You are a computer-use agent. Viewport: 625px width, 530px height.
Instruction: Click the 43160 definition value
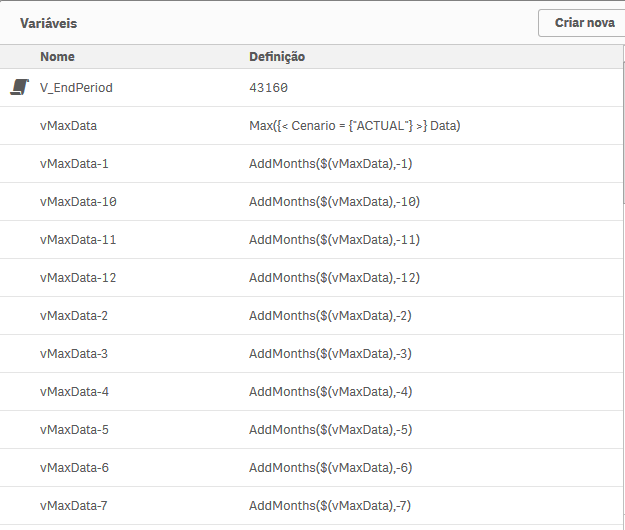coord(268,88)
